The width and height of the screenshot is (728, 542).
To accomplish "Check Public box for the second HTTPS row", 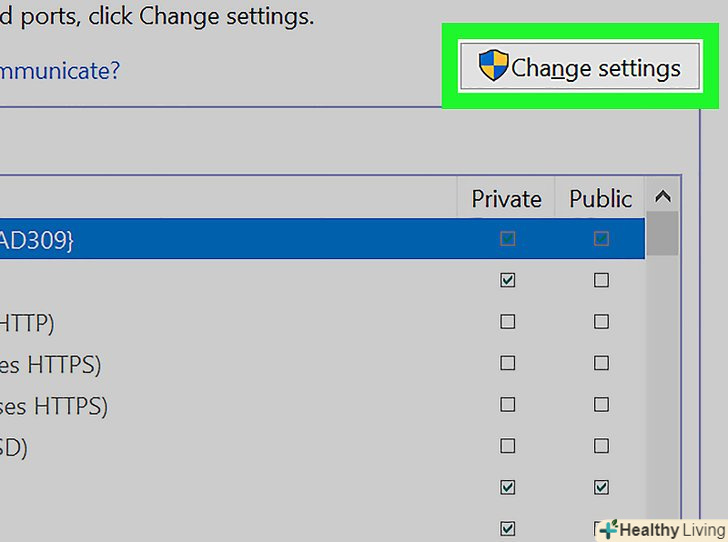I will pos(601,405).
